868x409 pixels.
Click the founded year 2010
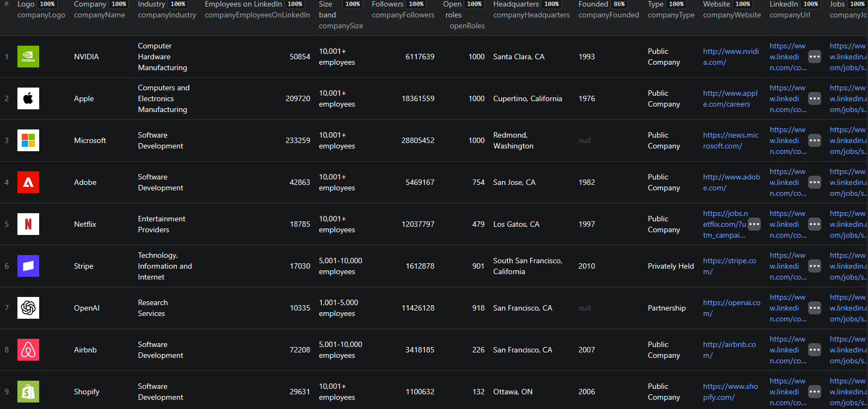click(587, 266)
